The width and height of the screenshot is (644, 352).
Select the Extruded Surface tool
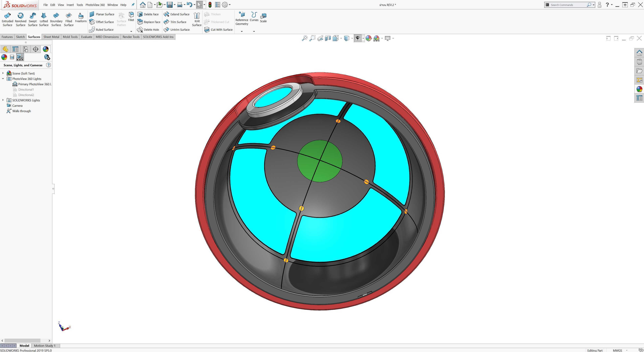(8, 19)
